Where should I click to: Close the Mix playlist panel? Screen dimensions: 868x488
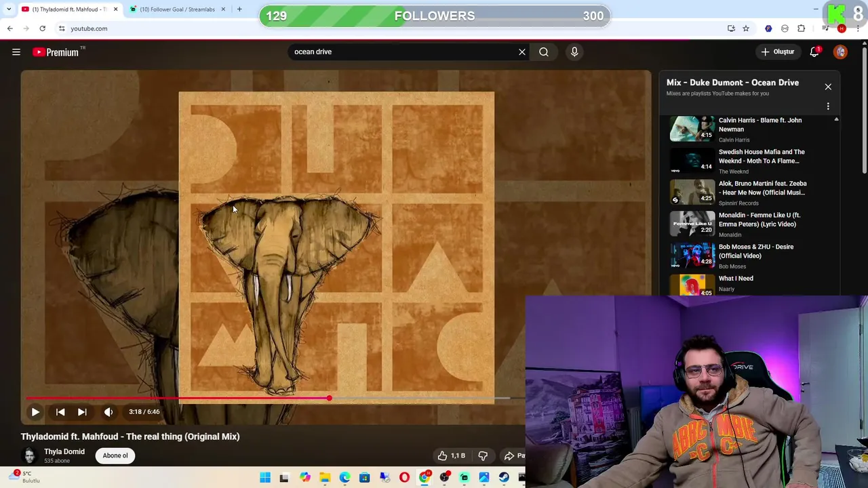click(828, 87)
